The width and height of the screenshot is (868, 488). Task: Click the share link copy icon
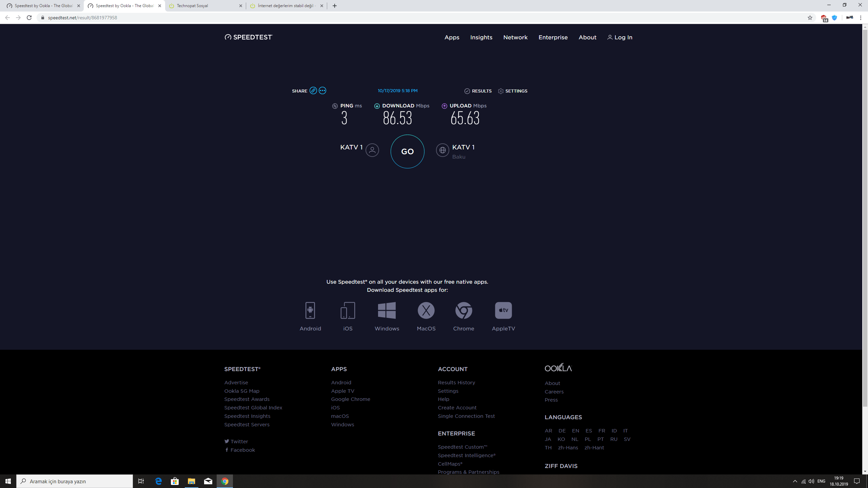(x=313, y=90)
